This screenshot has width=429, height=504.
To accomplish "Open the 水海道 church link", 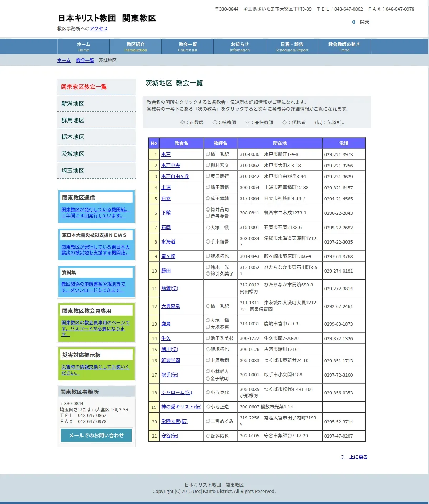I will [x=168, y=242].
